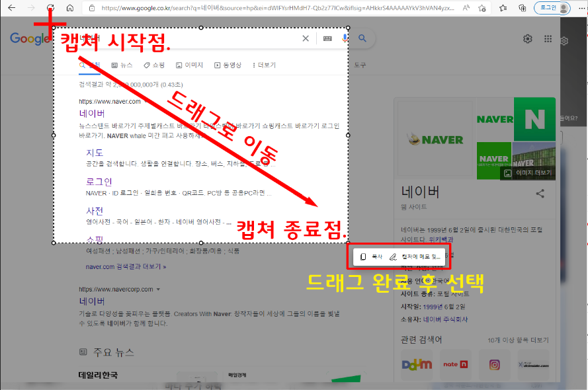
Task: Open 네이버 주식회사 owner link
Action: 446,319
